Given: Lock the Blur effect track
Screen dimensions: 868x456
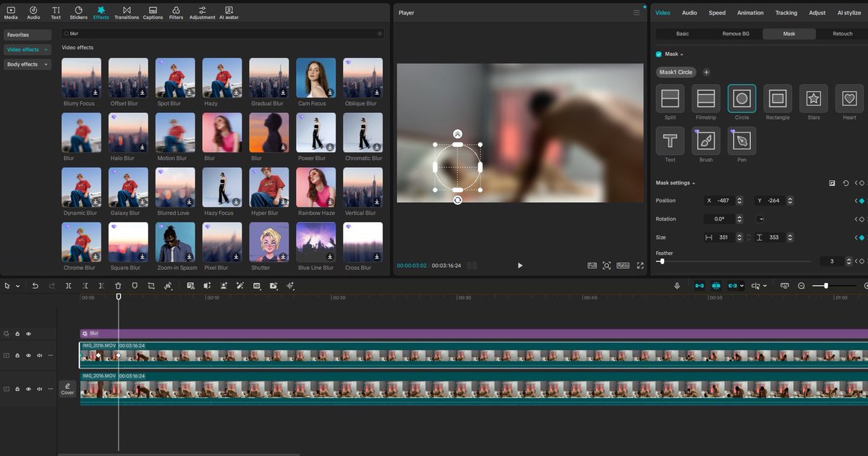Looking at the screenshot, I should point(17,334).
